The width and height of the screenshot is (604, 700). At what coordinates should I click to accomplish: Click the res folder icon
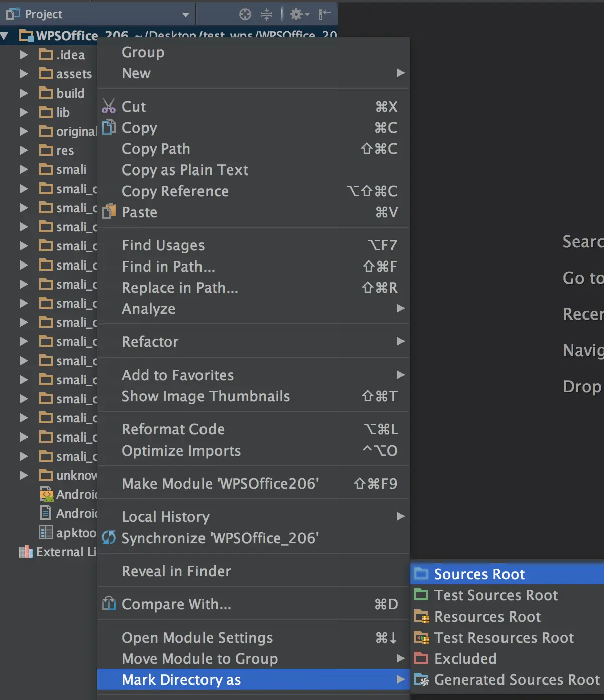[46, 150]
